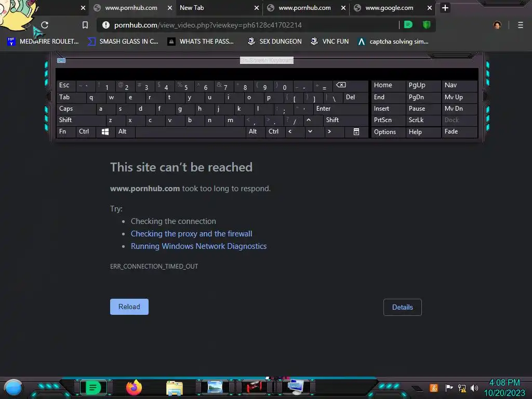Click the network tray icon with warning
Viewport: 532px width, 399px height.
coord(461,388)
